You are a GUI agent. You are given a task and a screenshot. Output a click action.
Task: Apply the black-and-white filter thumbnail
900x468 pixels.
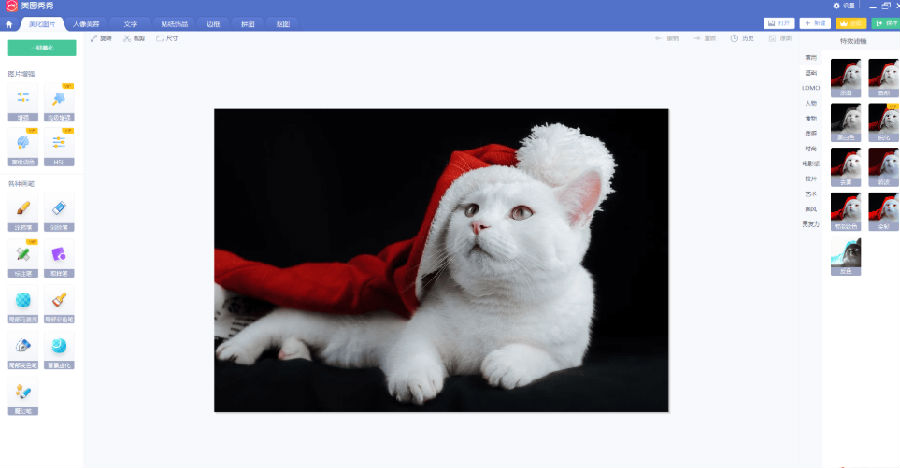[x=846, y=122]
